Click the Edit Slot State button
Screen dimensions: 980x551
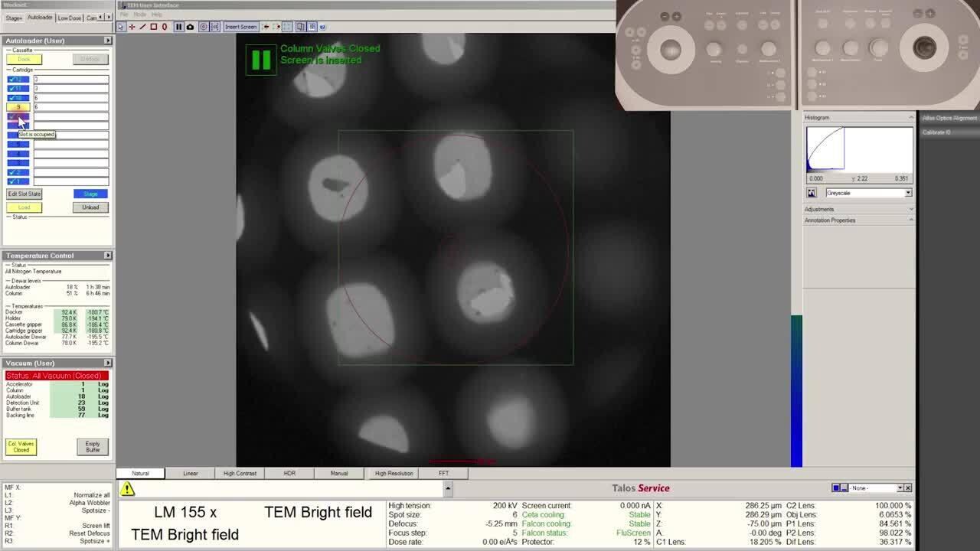24,194
